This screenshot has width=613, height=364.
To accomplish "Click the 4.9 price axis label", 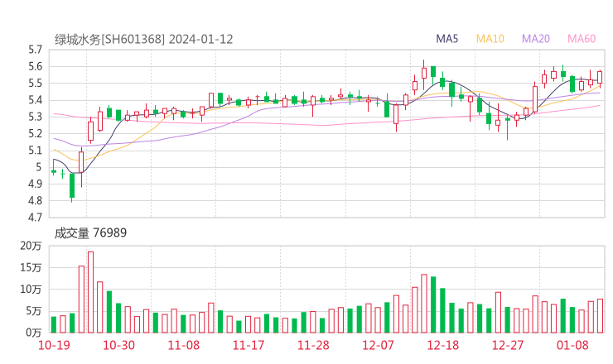I will pos(35,184).
